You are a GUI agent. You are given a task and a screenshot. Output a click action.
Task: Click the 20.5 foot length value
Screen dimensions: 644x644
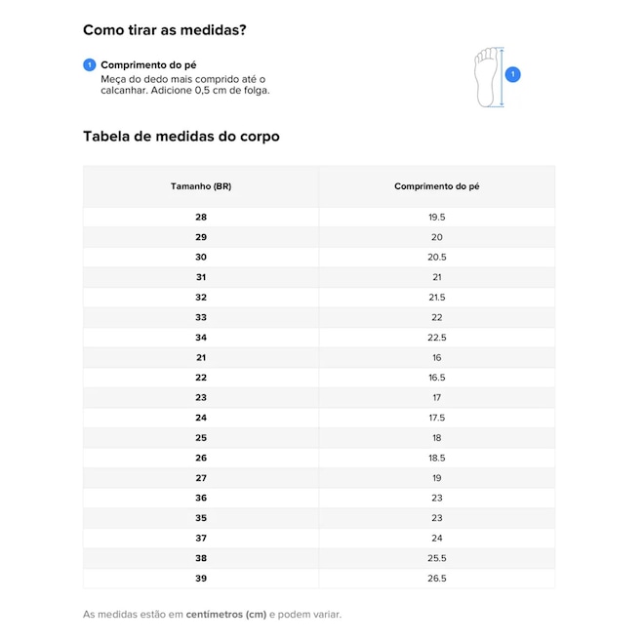(x=436, y=258)
